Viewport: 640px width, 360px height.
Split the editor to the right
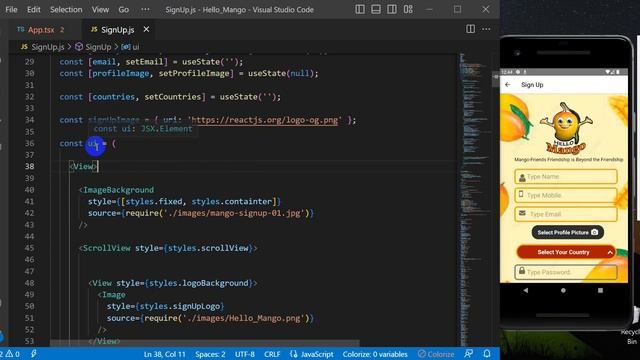tap(470, 29)
